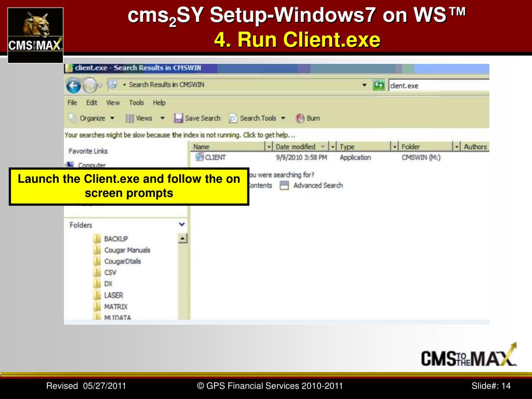Click the folder tree scroll up arrow
Image resolution: width=532 pixels, height=399 pixels.
tap(182, 238)
